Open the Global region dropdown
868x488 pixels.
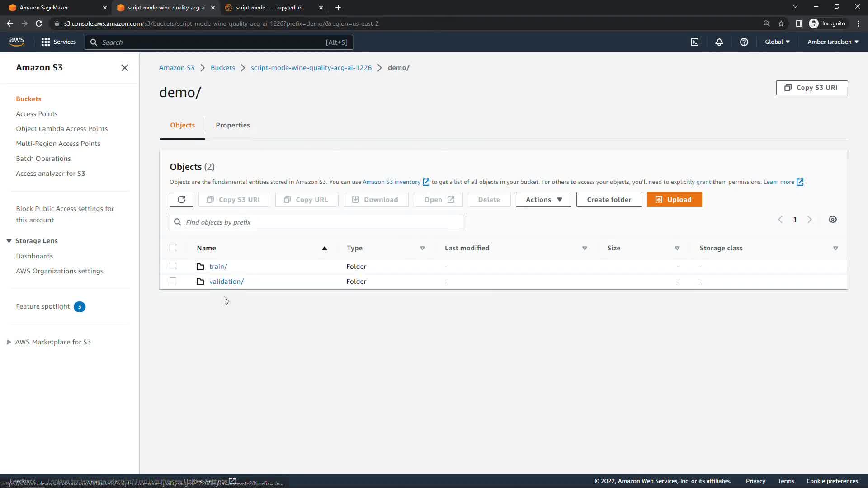(777, 42)
